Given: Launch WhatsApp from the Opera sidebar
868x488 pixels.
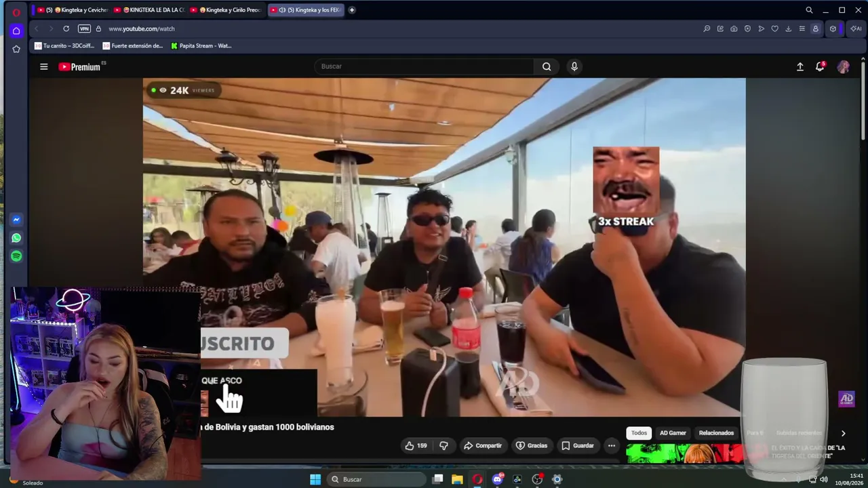Looking at the screenshot, I should coord(16,238).
